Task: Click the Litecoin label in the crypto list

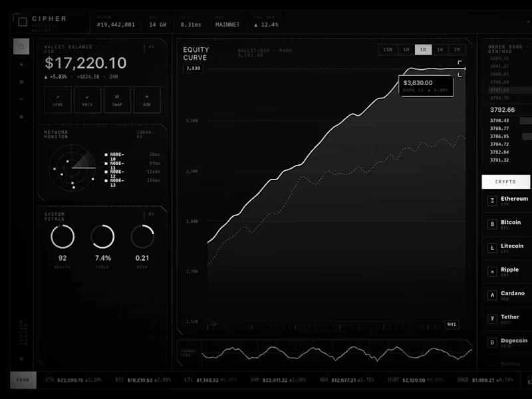Action: [512, 246]
